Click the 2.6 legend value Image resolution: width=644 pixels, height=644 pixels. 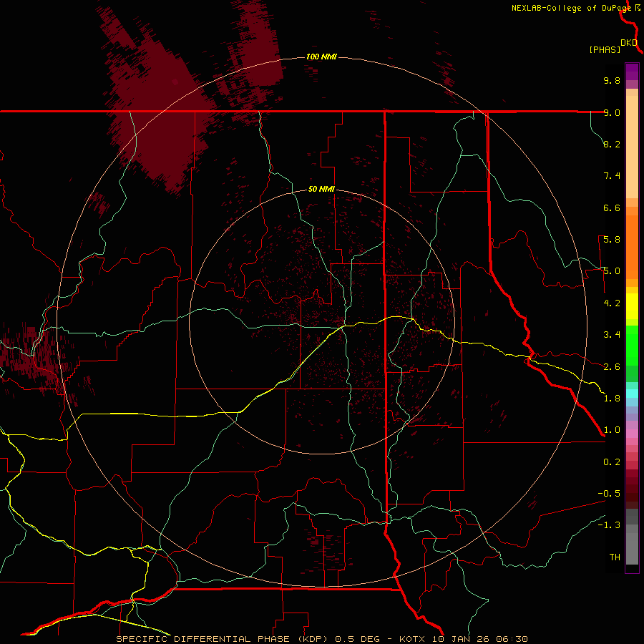612,367
